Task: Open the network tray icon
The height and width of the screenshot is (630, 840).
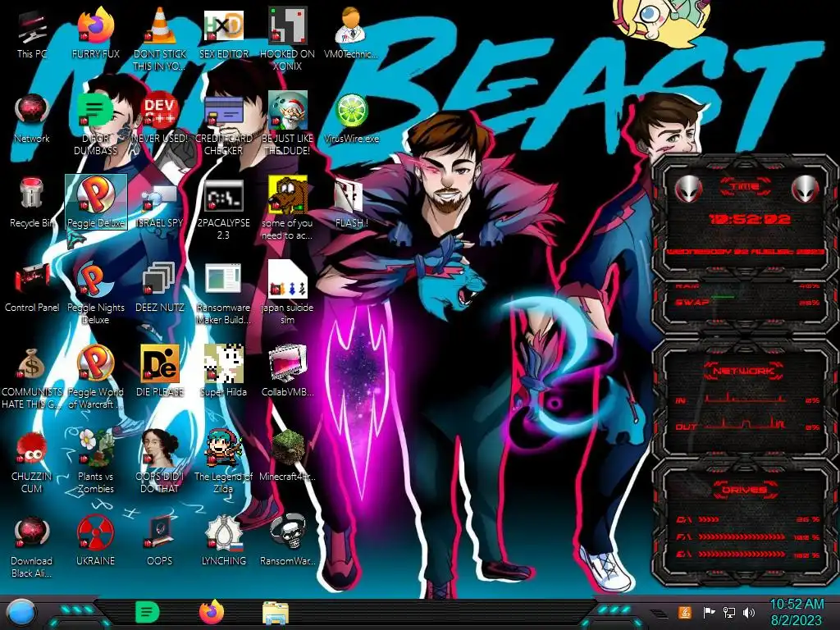Action: [729, 612]
